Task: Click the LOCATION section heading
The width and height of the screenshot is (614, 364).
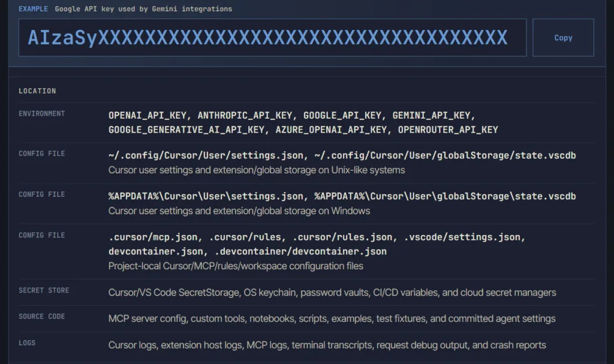Action: coord(37,91)
